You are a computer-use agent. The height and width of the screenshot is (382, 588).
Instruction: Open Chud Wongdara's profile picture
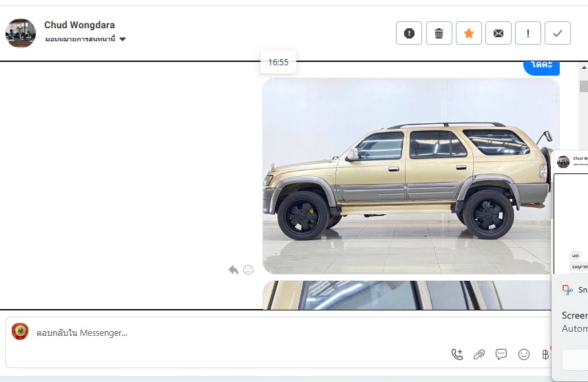coord(21,33)
